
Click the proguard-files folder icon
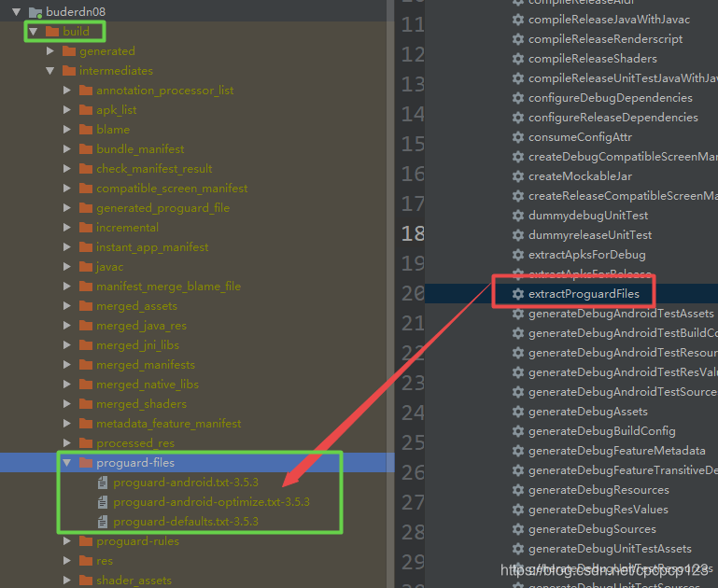point(86,462)
